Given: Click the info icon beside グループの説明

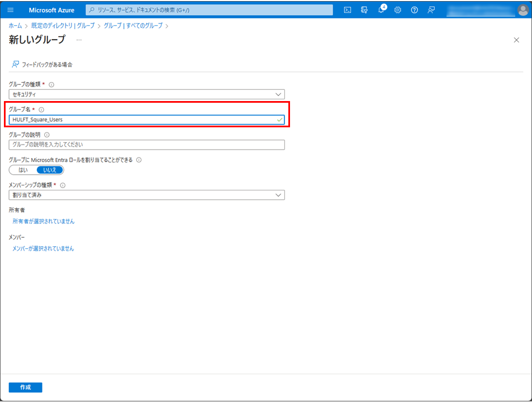Looking at the screenshot, I should (x=47, y=135).
